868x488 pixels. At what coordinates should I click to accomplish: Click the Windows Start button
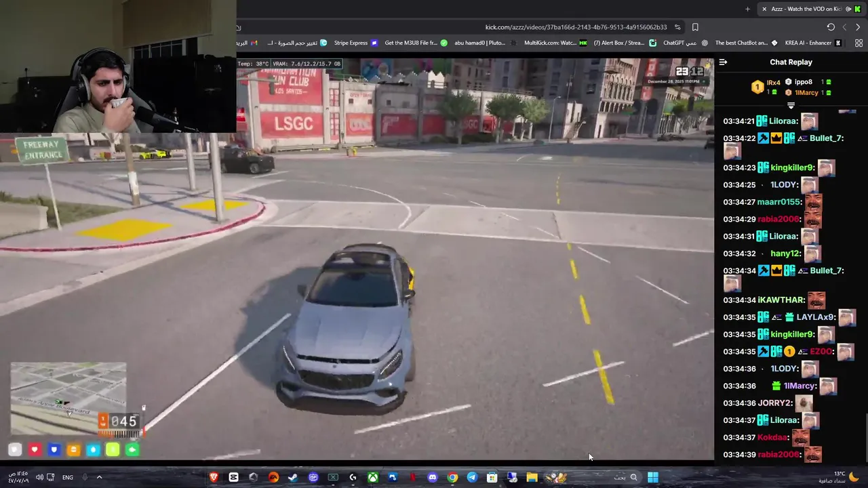click(x=653, y=477)
